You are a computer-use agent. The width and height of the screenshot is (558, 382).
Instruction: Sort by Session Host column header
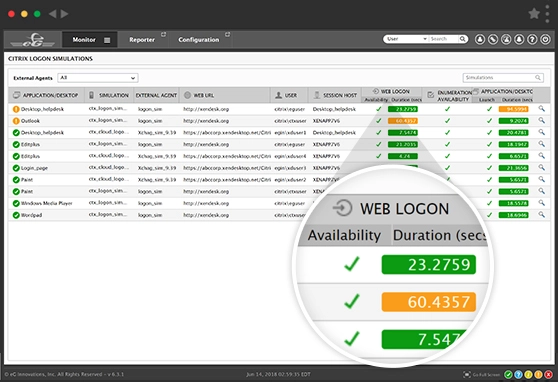tap(335, 95)
